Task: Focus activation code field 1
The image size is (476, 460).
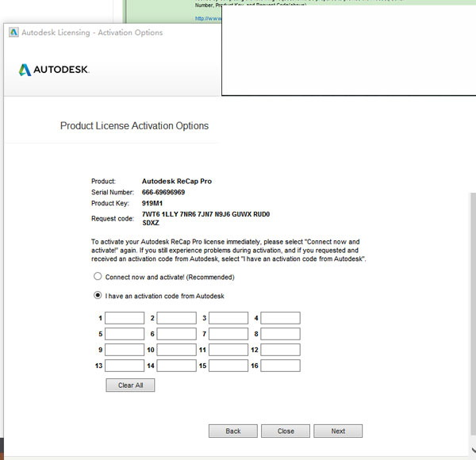Action: [125, 318]
